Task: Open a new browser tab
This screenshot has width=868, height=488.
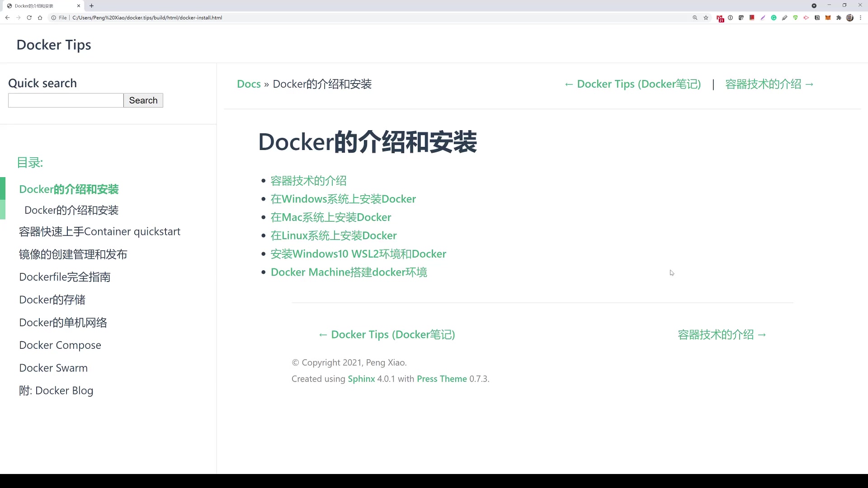Action: pos(92,6)
